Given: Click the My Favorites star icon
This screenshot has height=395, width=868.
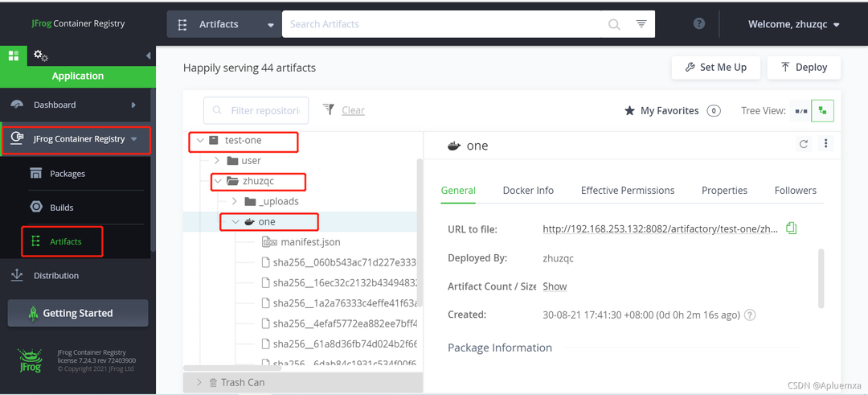Looking at the screenshot, I should 629,111.
